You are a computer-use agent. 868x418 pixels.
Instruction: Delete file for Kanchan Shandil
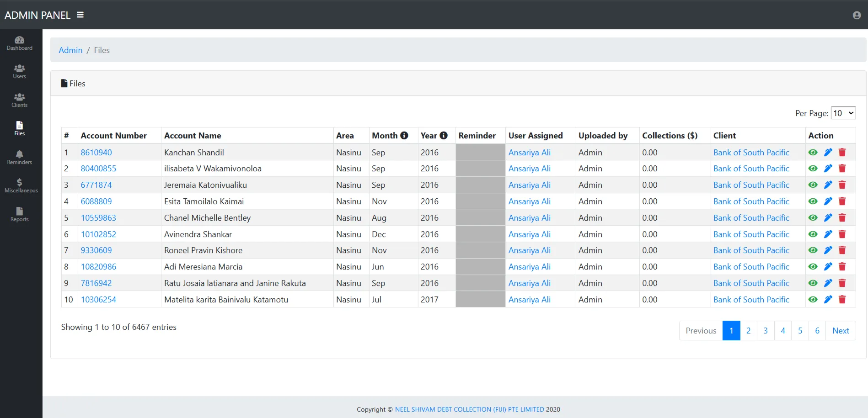842,153
